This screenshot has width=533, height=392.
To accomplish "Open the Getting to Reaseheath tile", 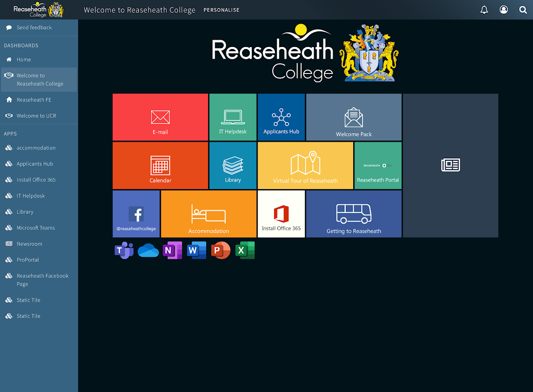I will pyautogui.click(x=354, y=214).
